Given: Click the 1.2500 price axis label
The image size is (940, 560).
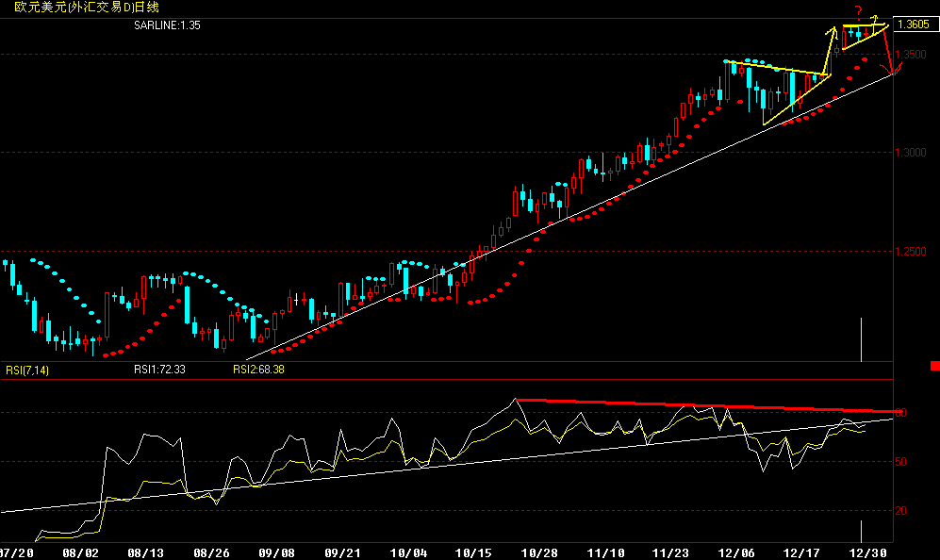Looking at the screenshot, I should point(913,251).
